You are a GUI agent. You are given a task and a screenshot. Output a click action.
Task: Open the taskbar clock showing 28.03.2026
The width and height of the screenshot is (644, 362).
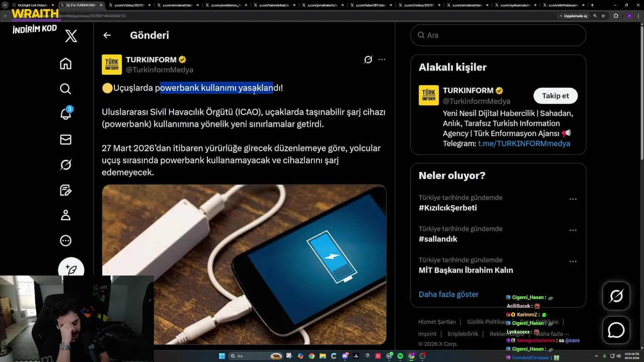point(632,356)
